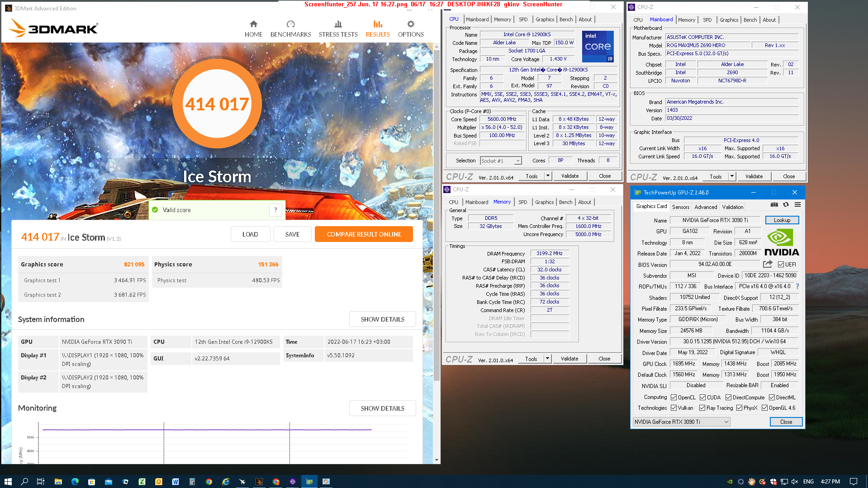Switch to the 3DMark taskbar icon

pos(259,482)
